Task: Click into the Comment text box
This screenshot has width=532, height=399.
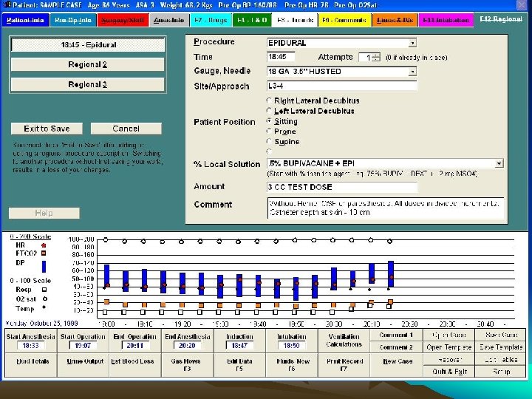Action: point(386,208)
